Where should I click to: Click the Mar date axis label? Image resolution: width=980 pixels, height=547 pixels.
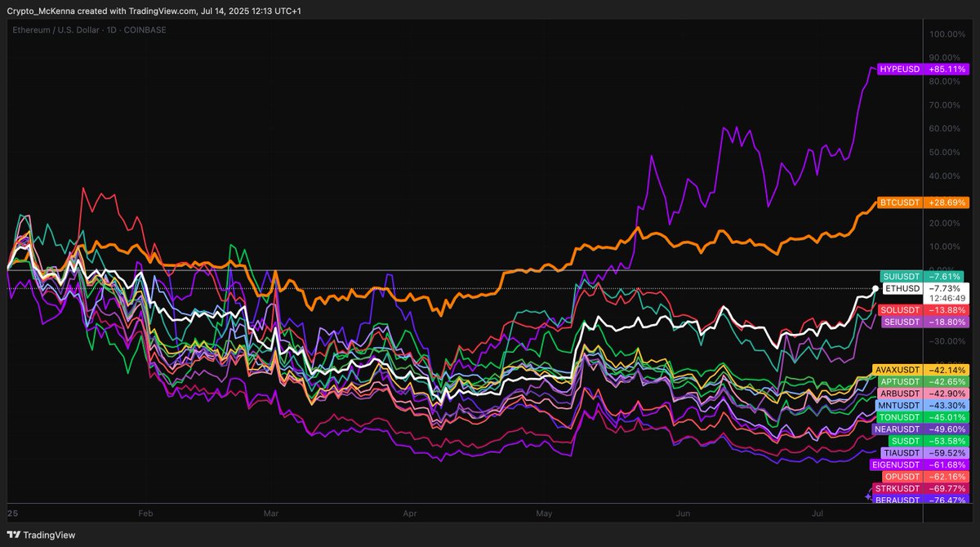pos(272,514)
